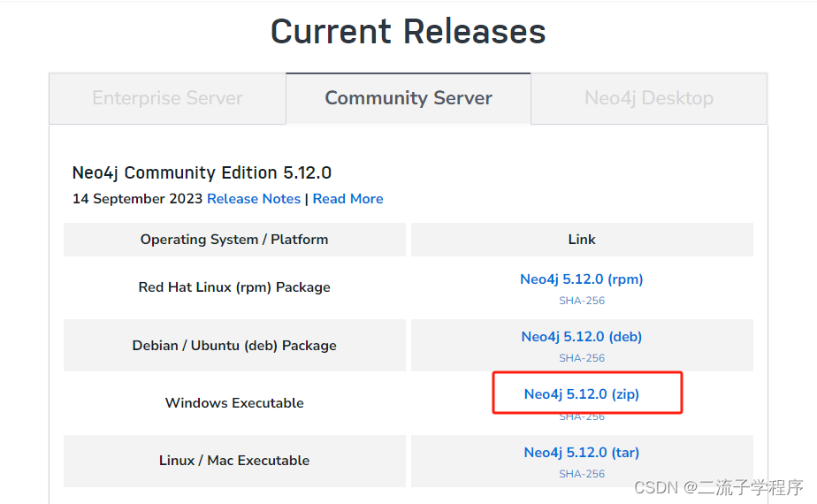Click the Operating System / Platform header
Screen dimensions: 817x504
[x=234, y=240]
